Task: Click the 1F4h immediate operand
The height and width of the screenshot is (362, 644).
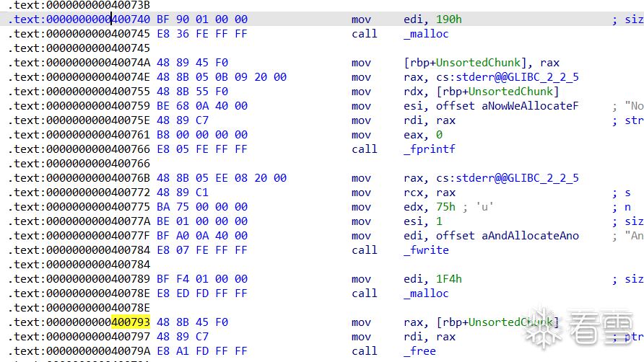Action: point(449,279)
